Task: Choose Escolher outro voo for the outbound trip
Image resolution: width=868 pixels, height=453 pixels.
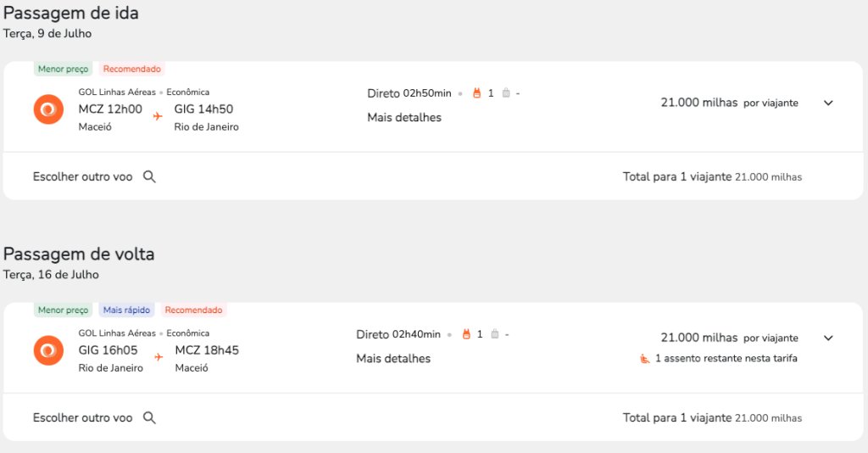Action: click(82, 176)
